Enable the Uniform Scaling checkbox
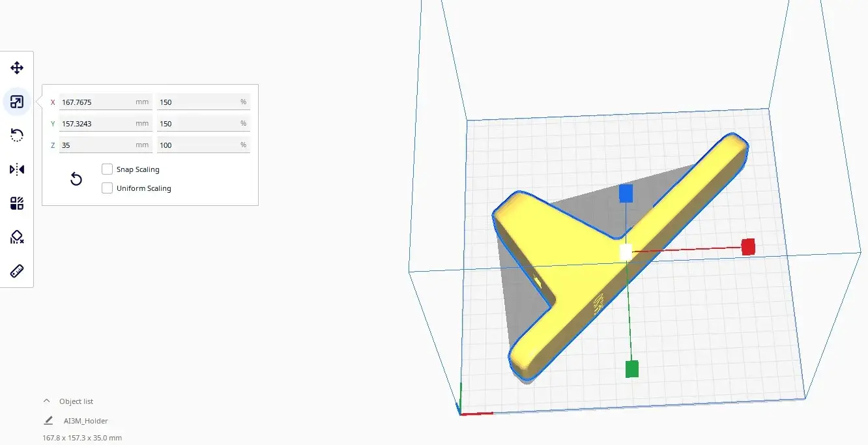Viewport: 868px width, 445px height. click(x=108, y=188)
